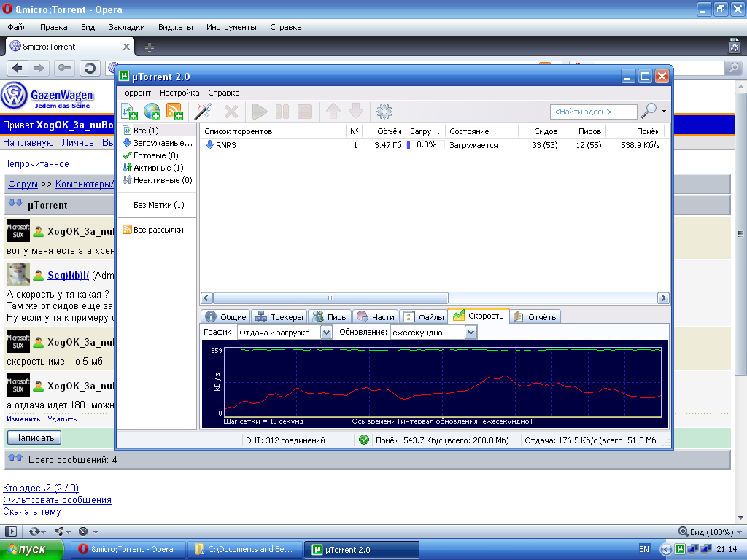Image resolution: width=747 pixels, height=560 pixels.
Task: Create new torrent wand icon
Action: [203, 112]
